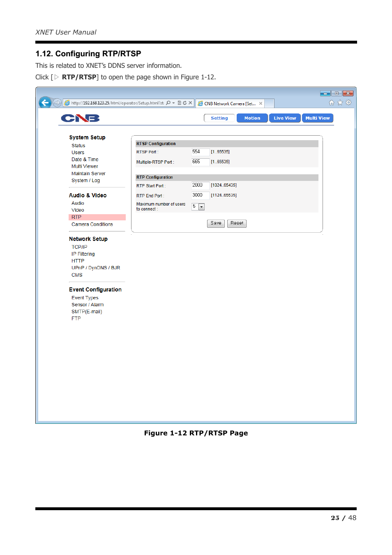This screenshot has height=555, width=392.
Task: Click the stop loading X in address bar
Action: [190, 103]
